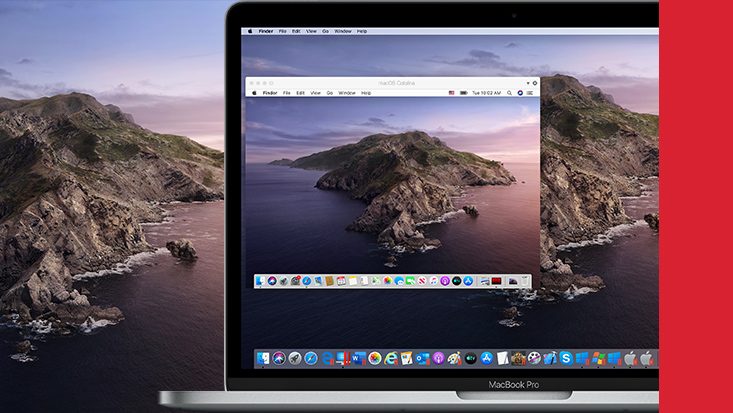Open Podcasts in the MacBook's bottom dock

pyautogui.click(x=438, y=358)
